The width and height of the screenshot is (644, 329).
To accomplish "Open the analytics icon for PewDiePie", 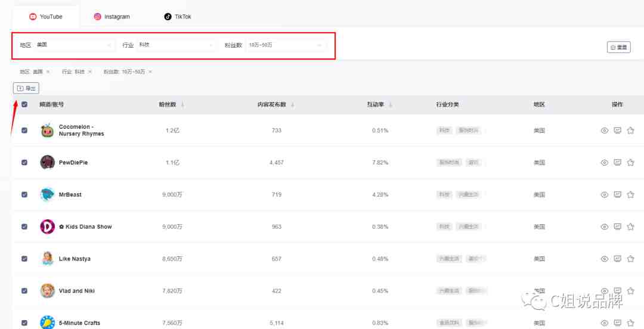I will pos(617,162).
